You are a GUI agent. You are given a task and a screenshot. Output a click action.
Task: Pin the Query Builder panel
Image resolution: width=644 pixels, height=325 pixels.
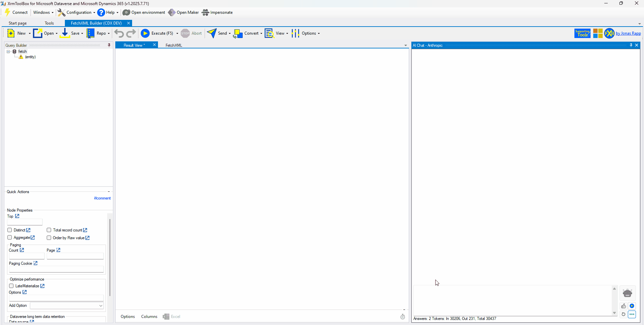pyautogui.click(x=109, y=45)
